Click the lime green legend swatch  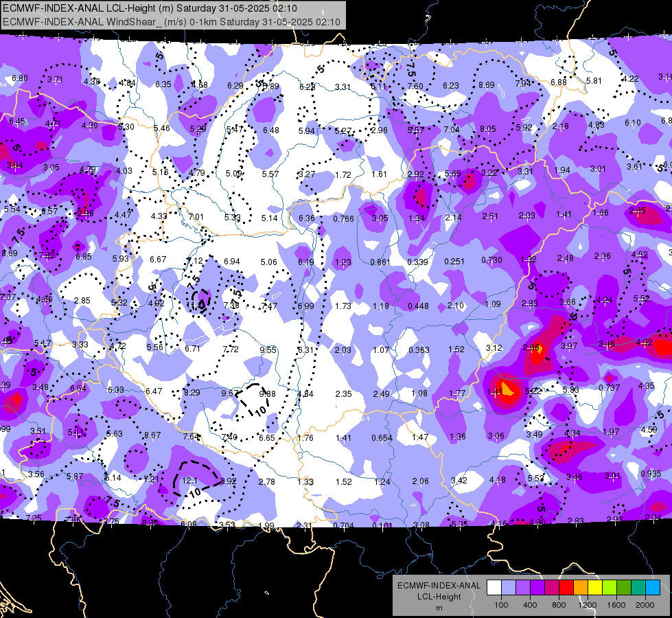tap(610, 588)
